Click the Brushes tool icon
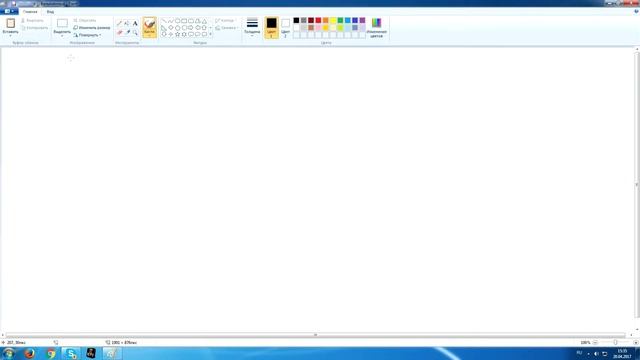Viewport: 640px width, 360px height. click(150, 24)
